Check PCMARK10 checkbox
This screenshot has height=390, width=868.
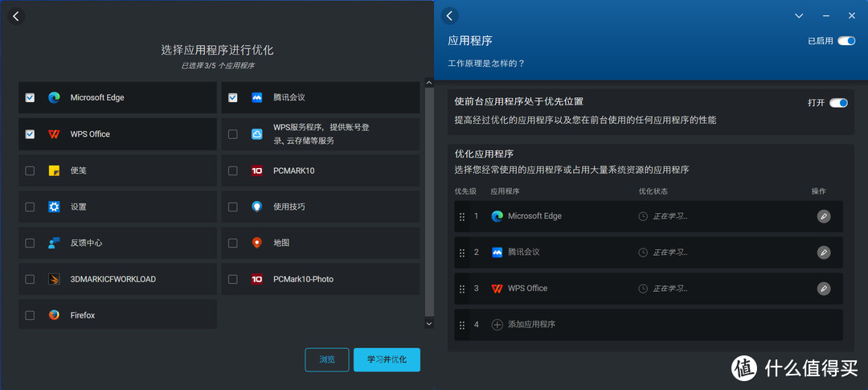pos(233,170)
